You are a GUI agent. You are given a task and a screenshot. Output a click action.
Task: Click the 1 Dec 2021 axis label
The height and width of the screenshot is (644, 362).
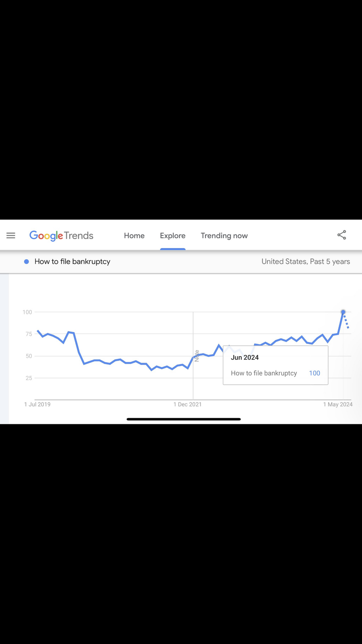coord(187,405)
